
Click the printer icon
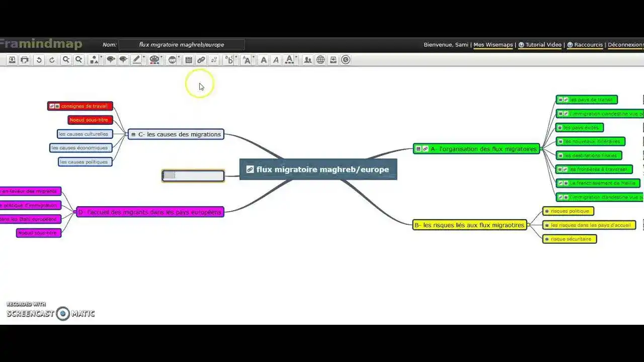[x=24, y=60]
